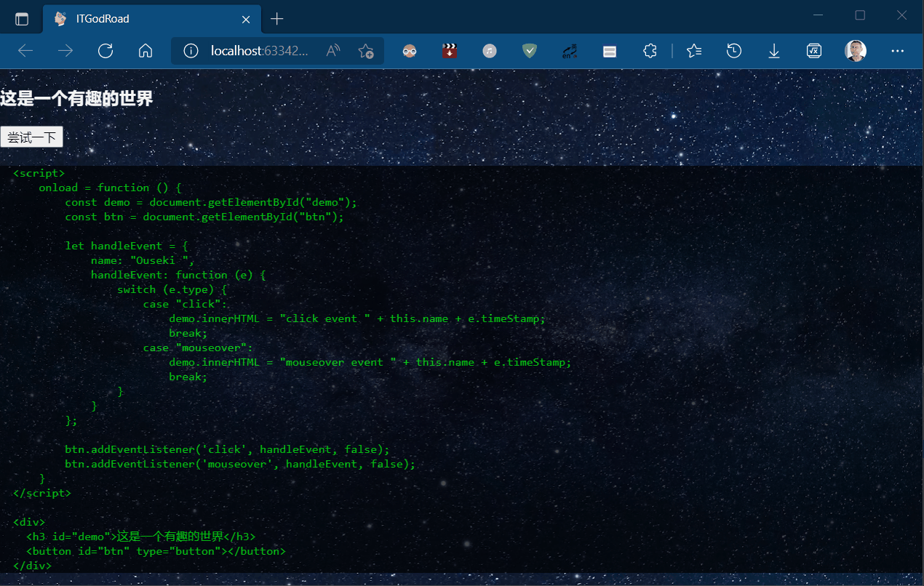The image size is (924, 586).
Task: Click the "click event " innerHTML line
Action: pyautogui.click(x=357, y=318)
